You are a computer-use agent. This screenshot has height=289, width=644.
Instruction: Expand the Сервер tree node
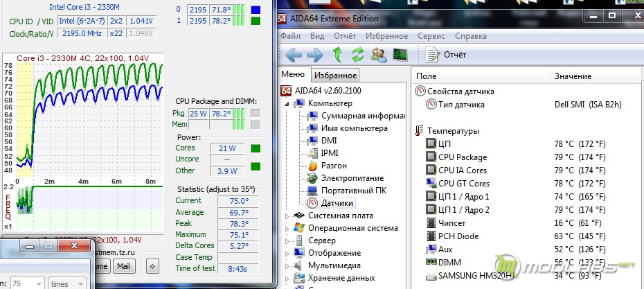click(287, 240)
